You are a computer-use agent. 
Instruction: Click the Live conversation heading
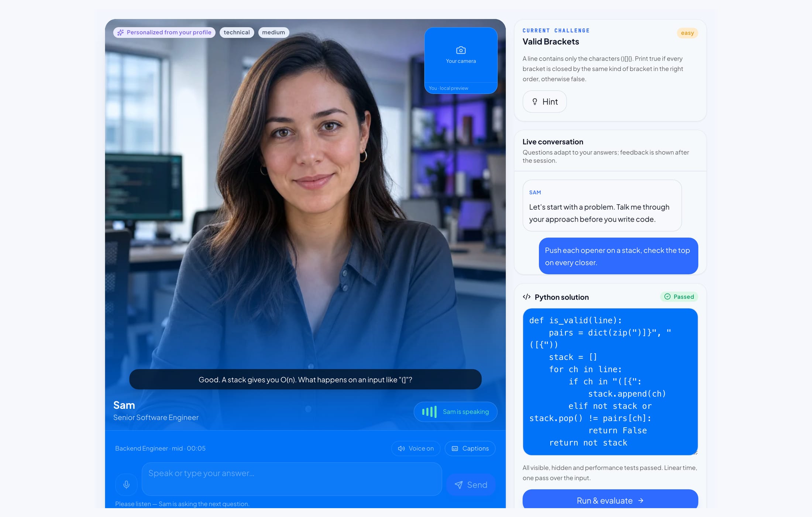[553, 142]
